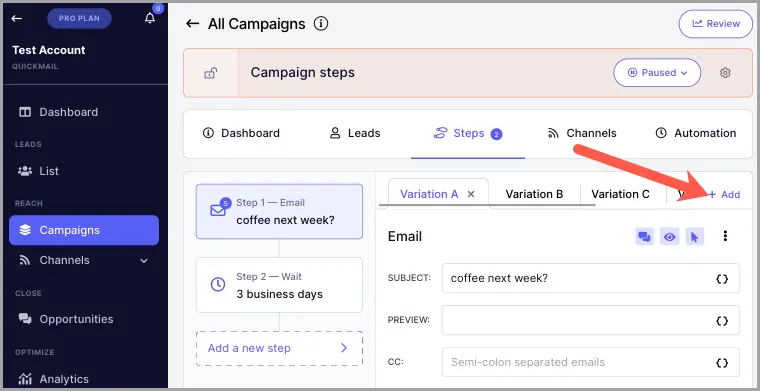Expand the Channels sidebar chevron
Viewport: 760px width, 391px height.
coord(143,261)
